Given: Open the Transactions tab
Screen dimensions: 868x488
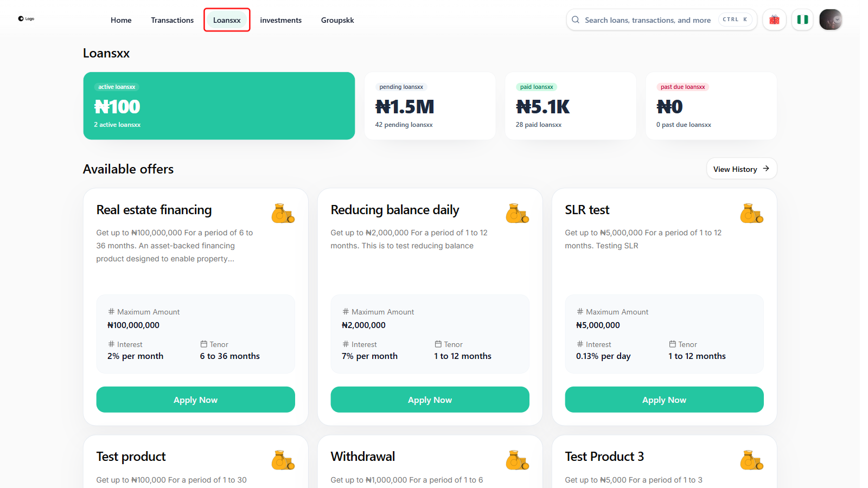Looking at the screenshot, I should click(x=172, y=20).
